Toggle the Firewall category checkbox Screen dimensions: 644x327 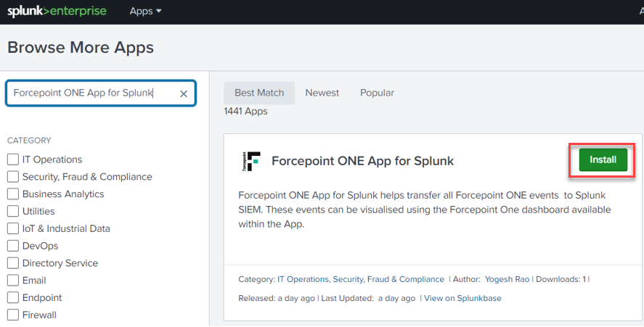pos(13,315)
